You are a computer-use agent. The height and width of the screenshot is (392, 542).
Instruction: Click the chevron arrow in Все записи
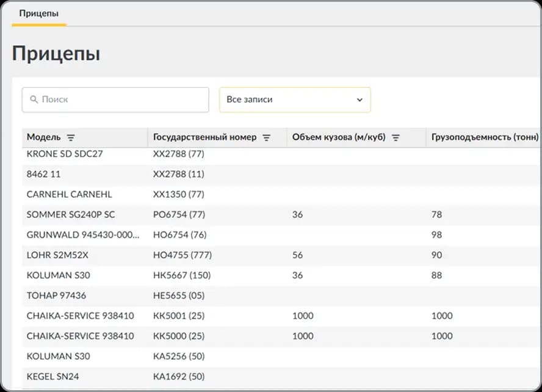point(360,100)
